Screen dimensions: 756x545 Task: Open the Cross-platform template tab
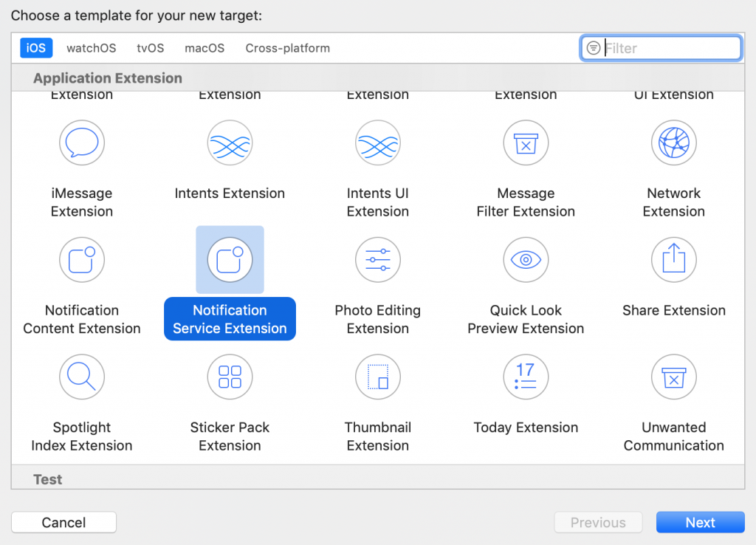point(287,47)
